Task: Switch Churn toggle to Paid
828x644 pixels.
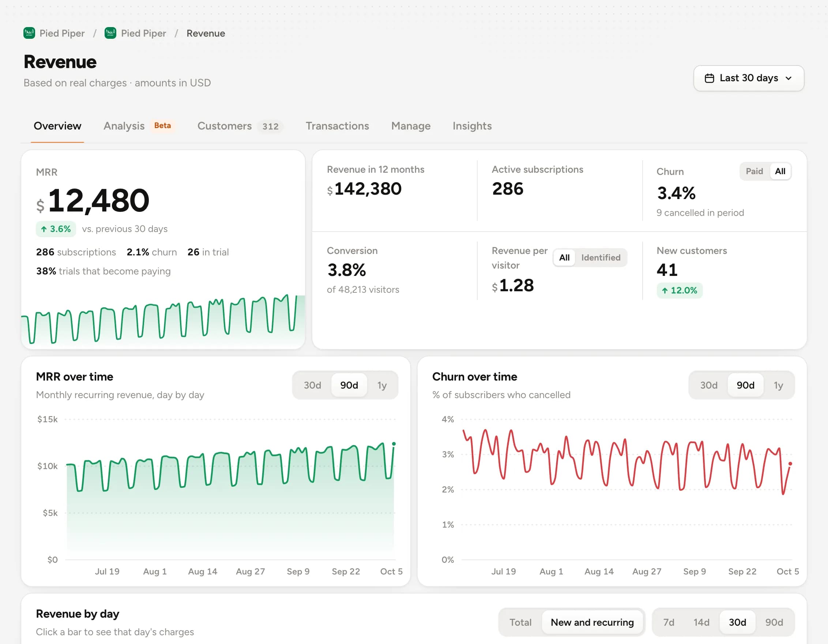Action: (754, 172)
